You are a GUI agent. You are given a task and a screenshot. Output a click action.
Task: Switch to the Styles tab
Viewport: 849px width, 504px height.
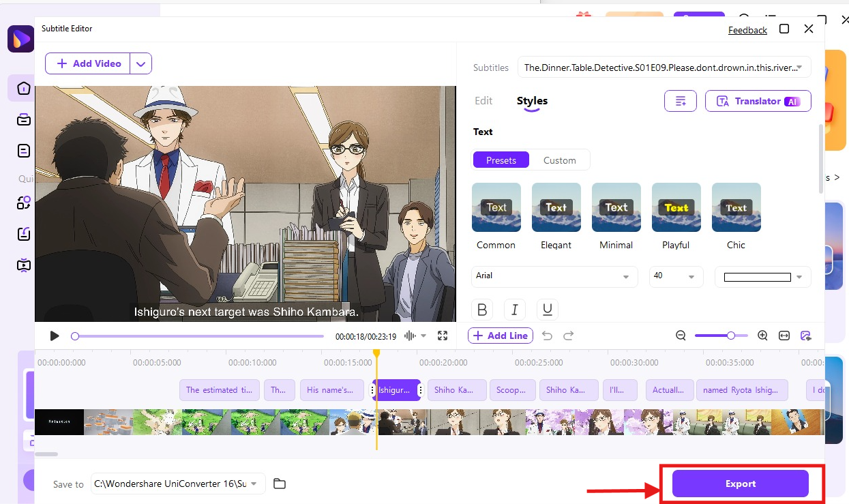pyautogui.click(x=532, y=101)
